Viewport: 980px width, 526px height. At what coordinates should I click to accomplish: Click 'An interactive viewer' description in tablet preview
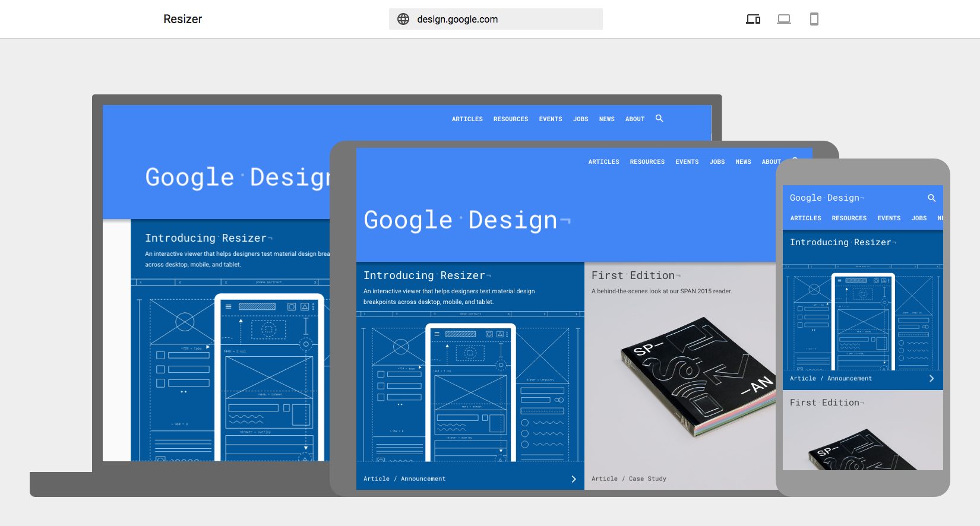pos(449,297)
